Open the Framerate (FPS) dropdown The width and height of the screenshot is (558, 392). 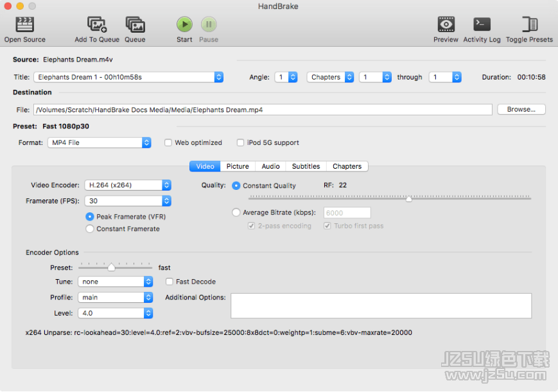click(128, 201)
